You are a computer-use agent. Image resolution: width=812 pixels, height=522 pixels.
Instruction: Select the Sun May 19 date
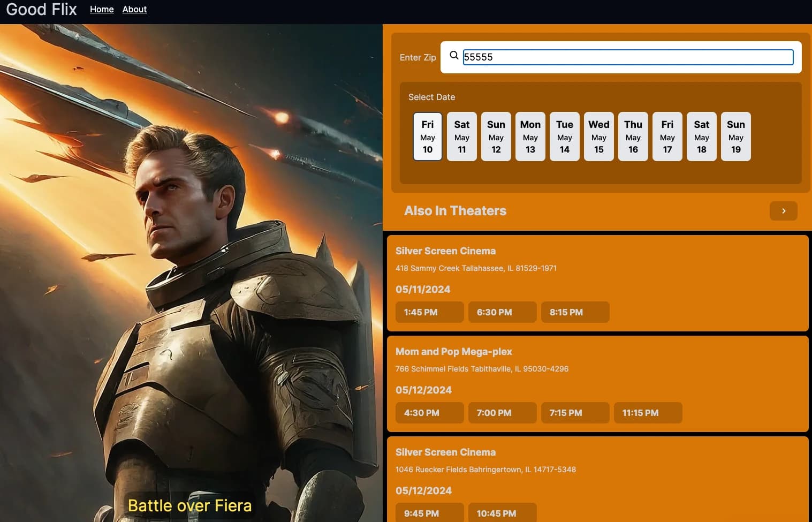point(735,137)
